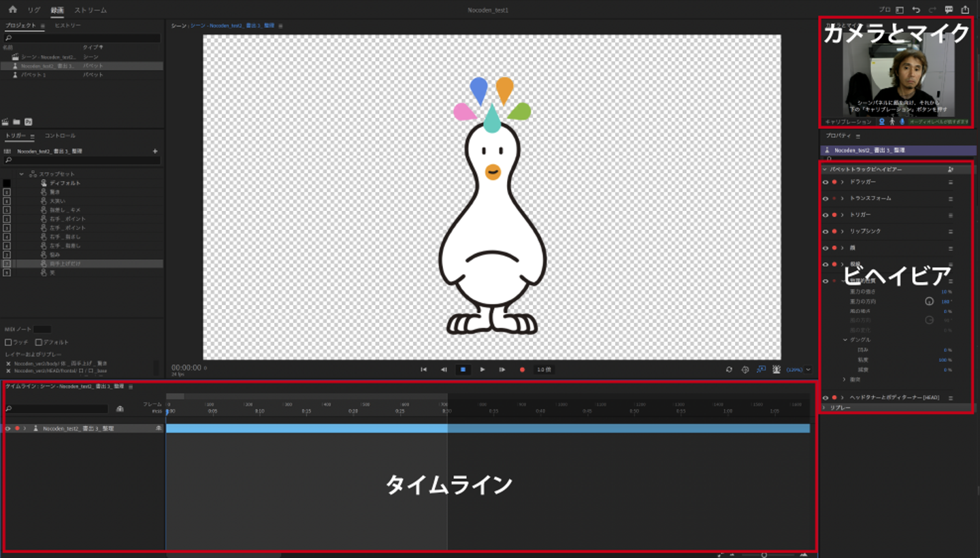Redo the last undone action
This screenshot has height=558, width=980.
click(x=932, y=10)
